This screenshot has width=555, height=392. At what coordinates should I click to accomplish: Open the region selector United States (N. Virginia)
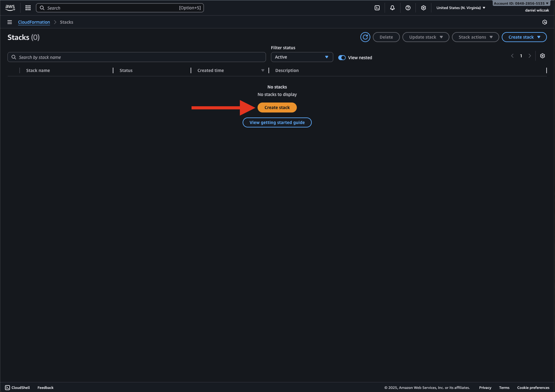461,8
